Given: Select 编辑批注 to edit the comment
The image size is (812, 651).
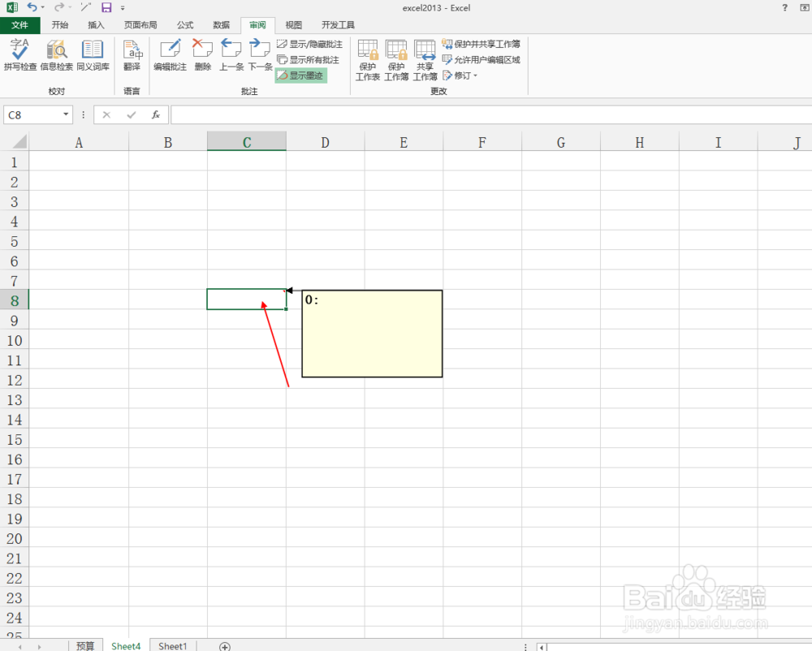Looking at the screenshot, I should pos(170,57).
